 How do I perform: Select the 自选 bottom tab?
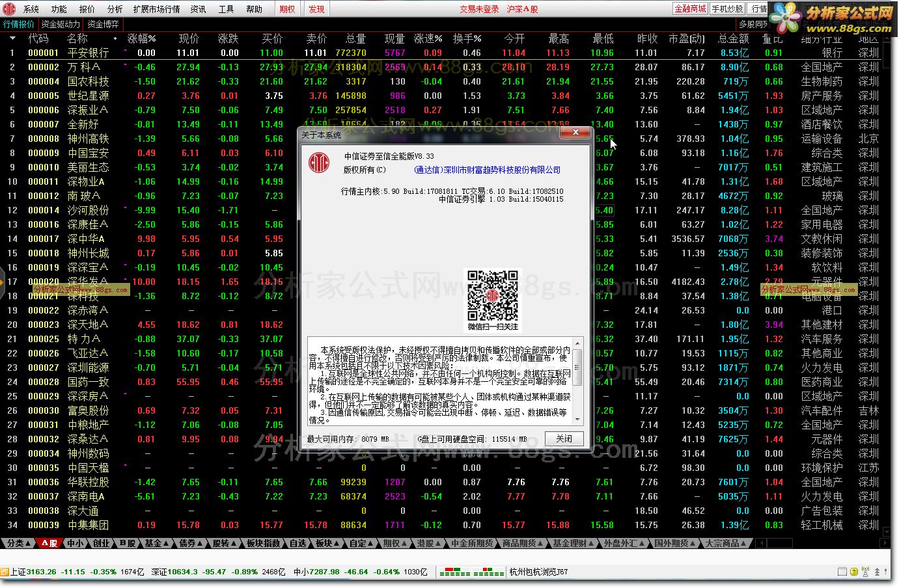[x=297, y=543]
